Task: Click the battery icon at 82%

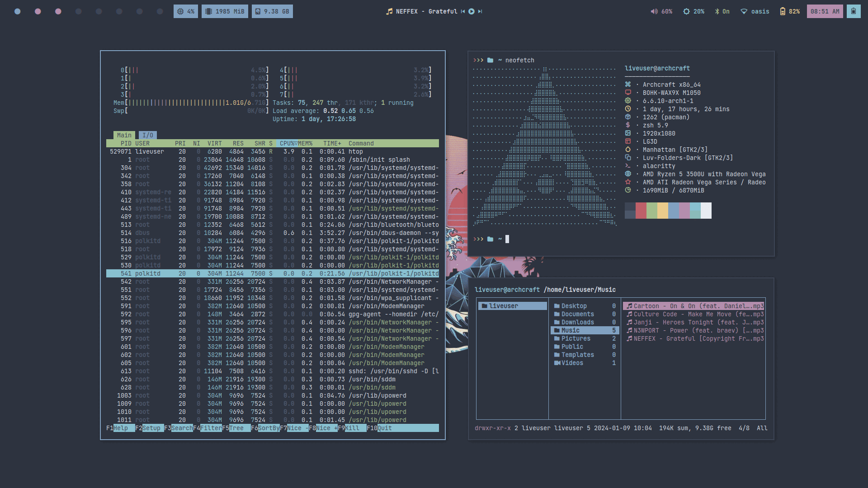Action: [783, 12]
